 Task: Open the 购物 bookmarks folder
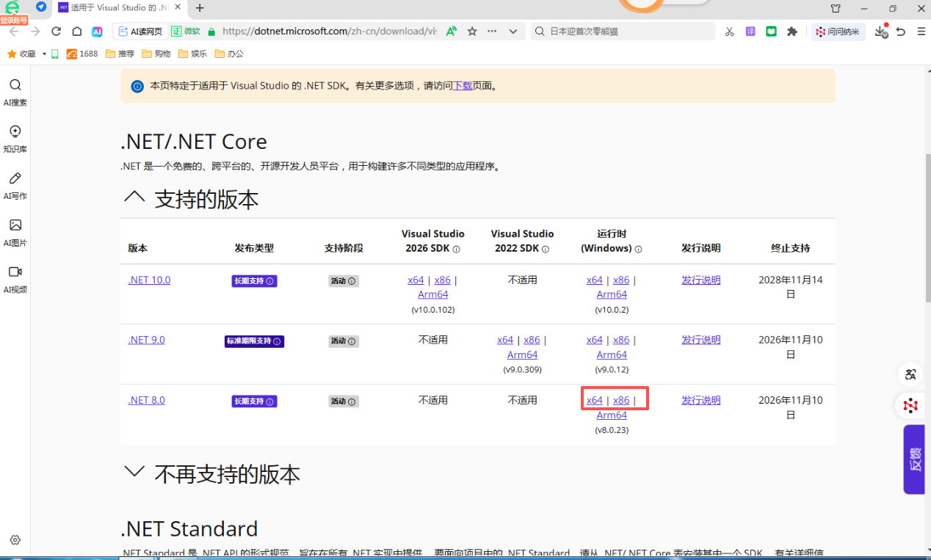click(156, 54)
